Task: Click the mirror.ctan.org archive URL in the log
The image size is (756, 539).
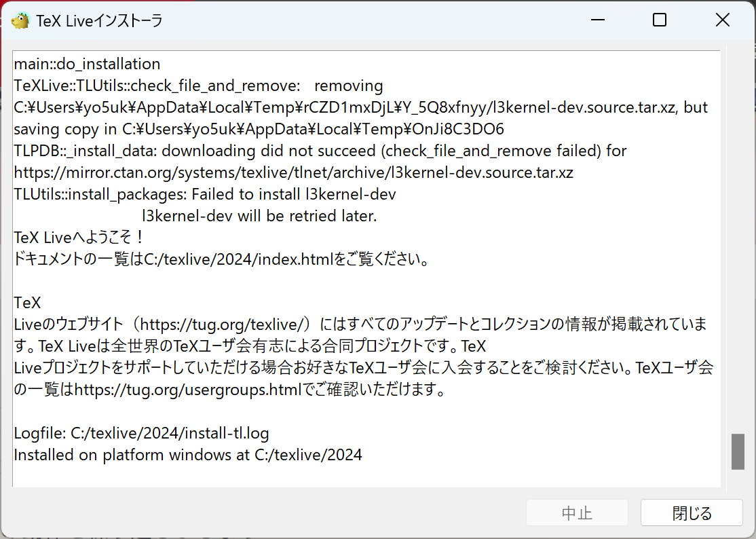Action: pos(293,173)
